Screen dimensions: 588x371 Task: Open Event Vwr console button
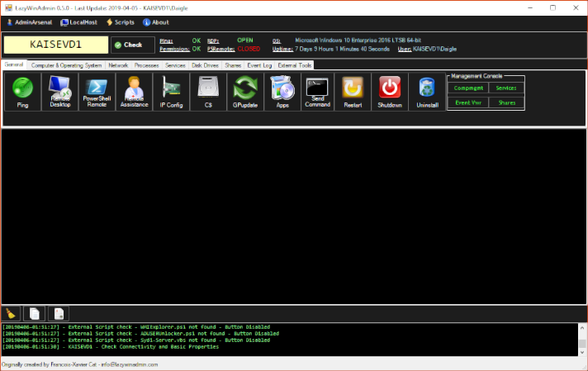point(468,102)
